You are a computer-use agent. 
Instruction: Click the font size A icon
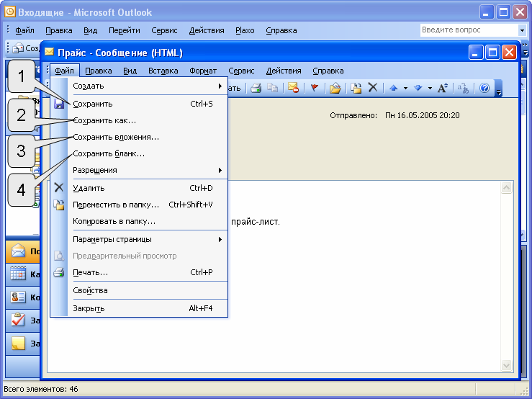[443, 89]
